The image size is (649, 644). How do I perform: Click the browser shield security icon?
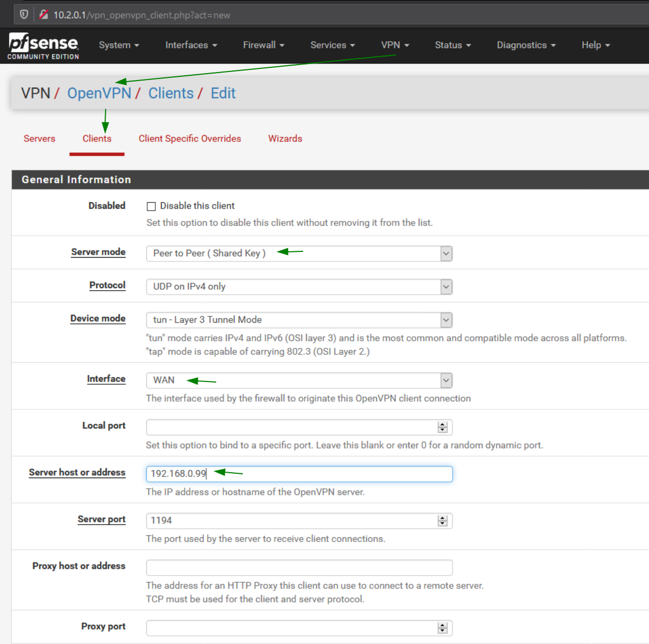24,14
